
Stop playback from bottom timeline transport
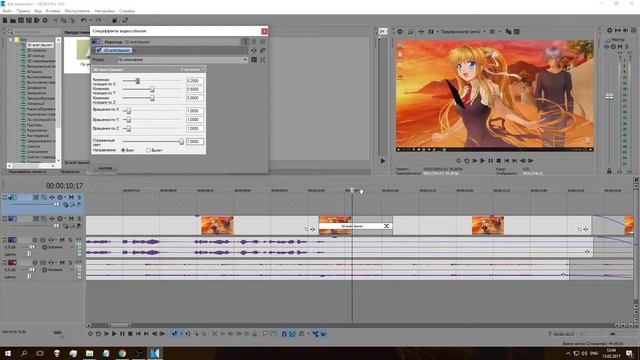click(x=130, y=333)
